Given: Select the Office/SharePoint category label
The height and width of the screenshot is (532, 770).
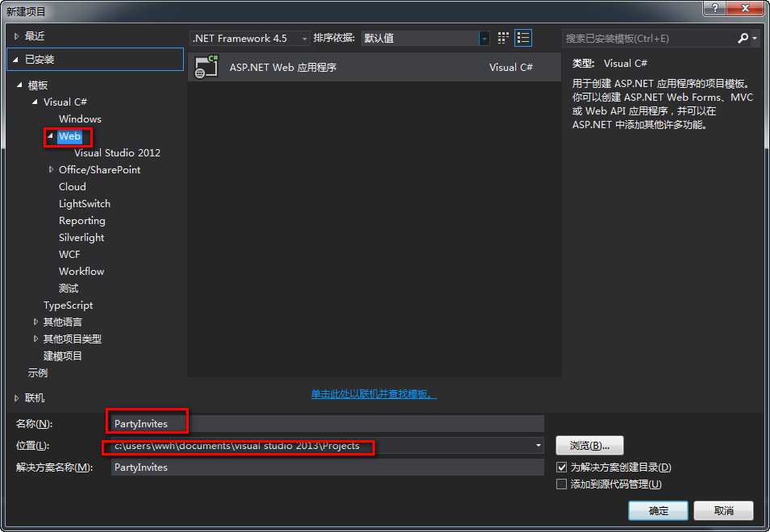Looking at the screenshot, I should (100, 169).
